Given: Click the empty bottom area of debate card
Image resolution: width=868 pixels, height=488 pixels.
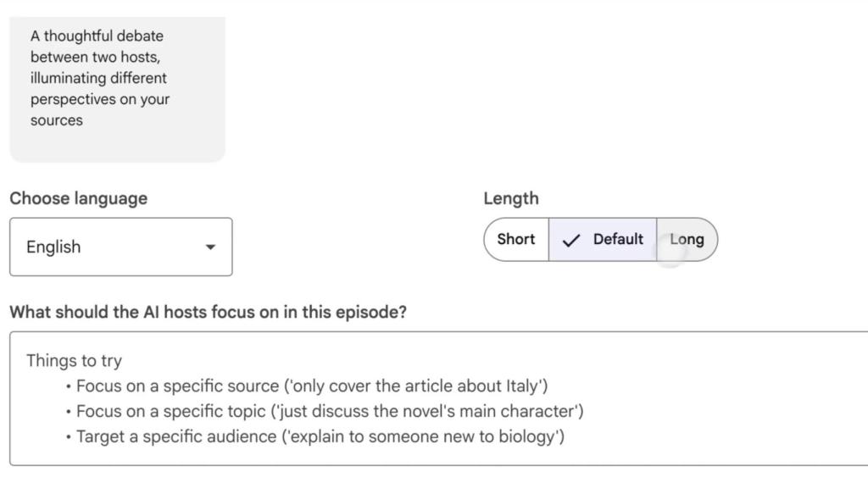Looking at the screenshot, I should [x=117, y=146].
